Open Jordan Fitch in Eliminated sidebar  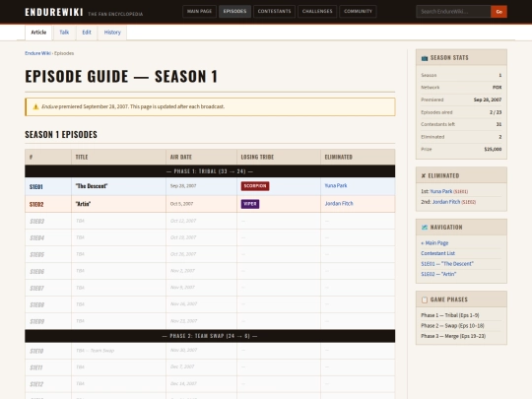click(x=446, y=202)
